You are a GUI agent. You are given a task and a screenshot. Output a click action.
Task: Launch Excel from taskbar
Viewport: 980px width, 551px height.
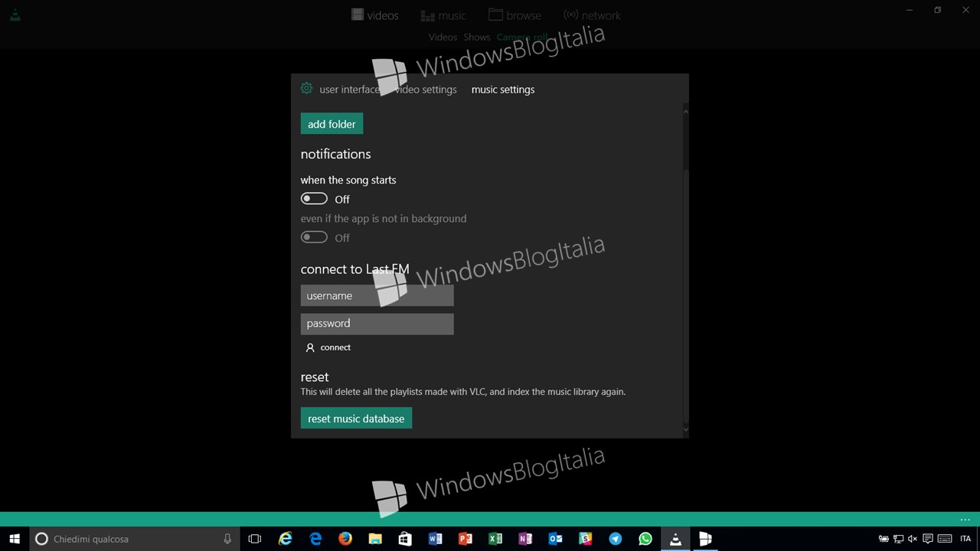[x=495, y=539]
